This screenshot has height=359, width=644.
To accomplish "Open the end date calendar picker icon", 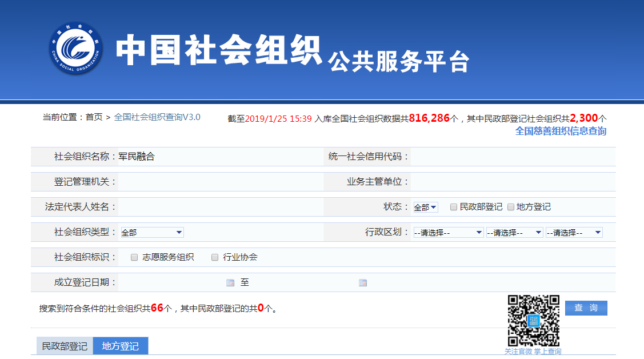I will click(x=363, y=282).
